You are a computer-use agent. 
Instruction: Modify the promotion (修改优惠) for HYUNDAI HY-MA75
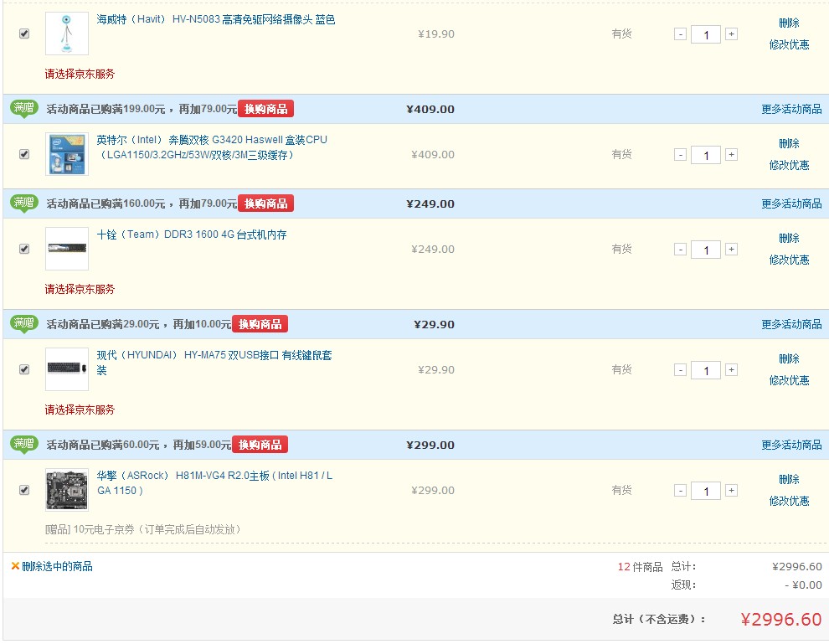pos(790,380)
